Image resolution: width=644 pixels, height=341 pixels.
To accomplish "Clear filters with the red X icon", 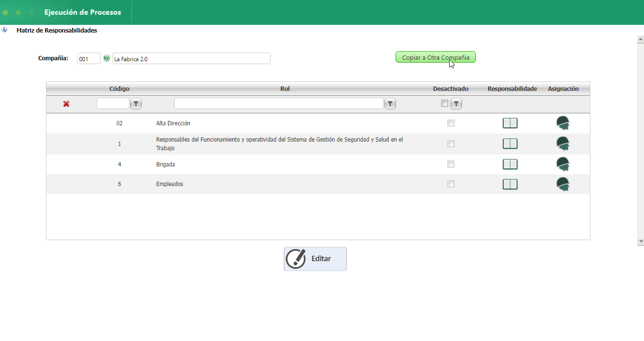I will click(66, 104).
